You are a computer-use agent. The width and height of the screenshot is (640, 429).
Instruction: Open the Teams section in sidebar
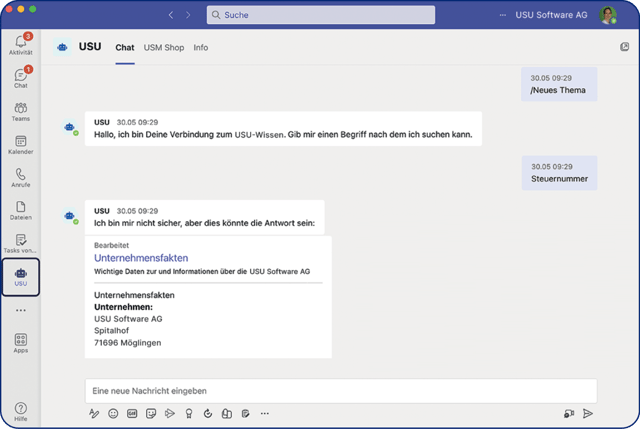click(x=20, y=111)
